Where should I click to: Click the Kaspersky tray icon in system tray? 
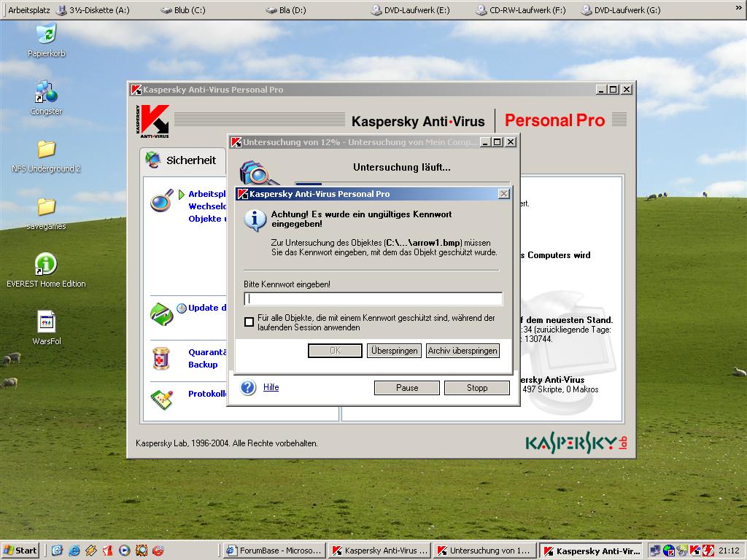[695, 551]
